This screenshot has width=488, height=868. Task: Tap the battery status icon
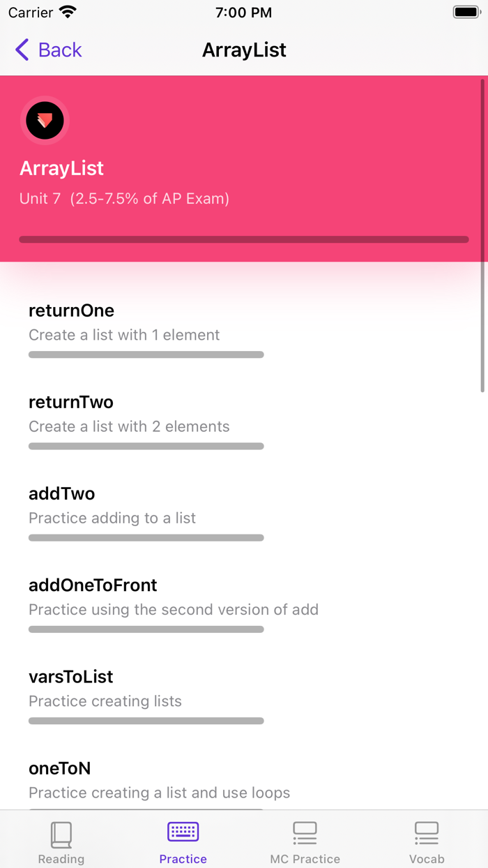pos(466,13)
